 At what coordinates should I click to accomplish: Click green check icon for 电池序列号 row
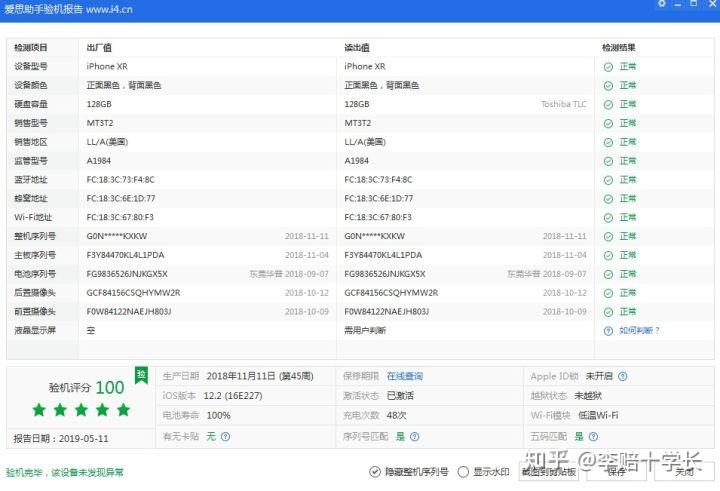click(608, 274)
